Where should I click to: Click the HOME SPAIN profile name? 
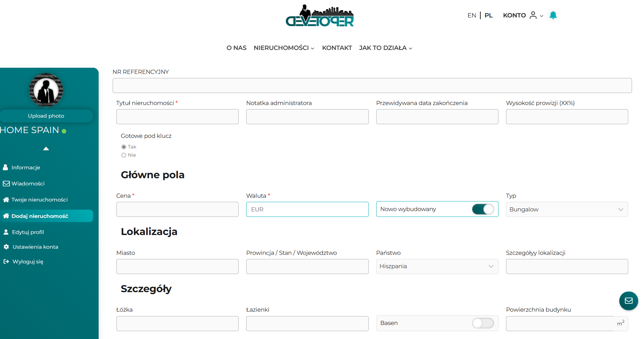coord(30,130)
